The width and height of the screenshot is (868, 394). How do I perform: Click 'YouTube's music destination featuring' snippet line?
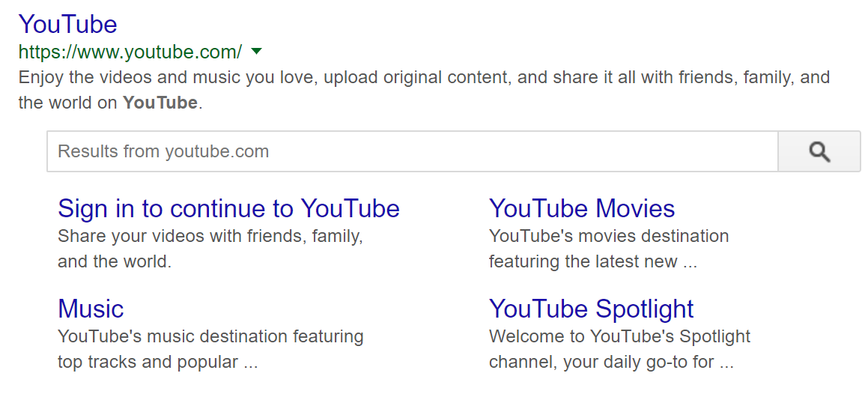tap(210, 336)
